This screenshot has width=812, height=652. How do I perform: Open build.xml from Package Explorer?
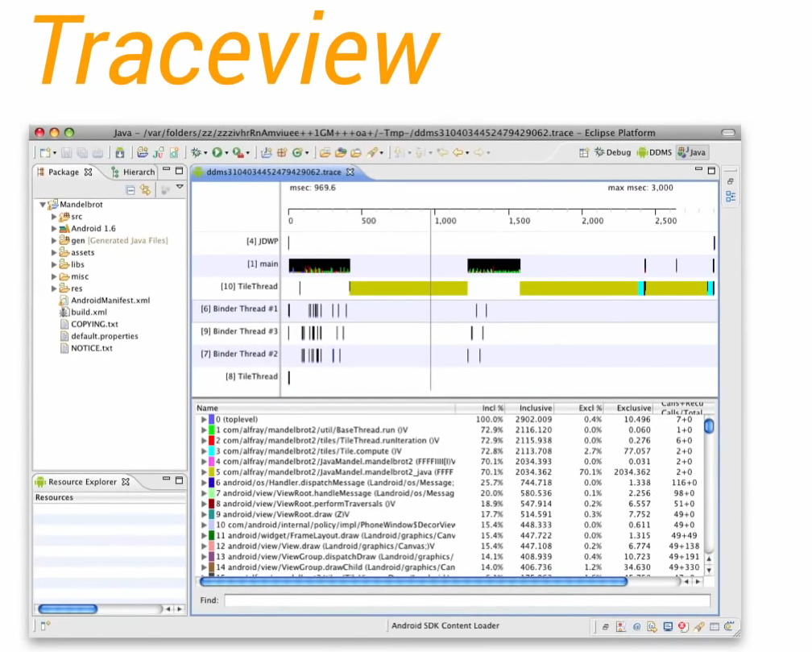coord(87,312)
